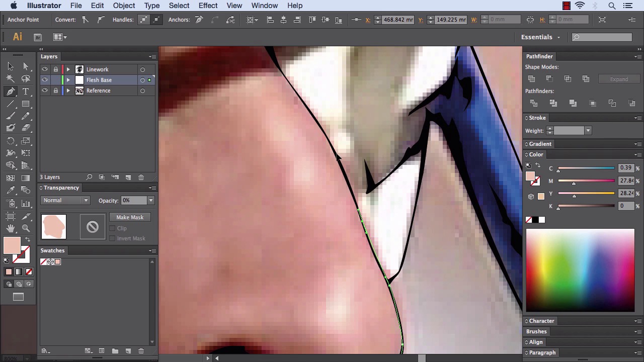Screen dimensions: 644x362
Task: Expand the Linework layer contents
Action: pyautogui.click(x=68, y=69)
